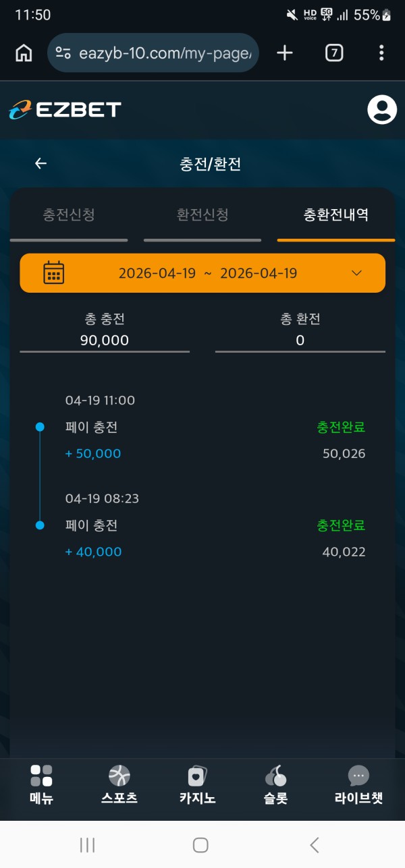Image resolution: width=405 pixels, height=868 pixels.
Task: Switch to the 환전신청 tab
Action: click(202, 215)
